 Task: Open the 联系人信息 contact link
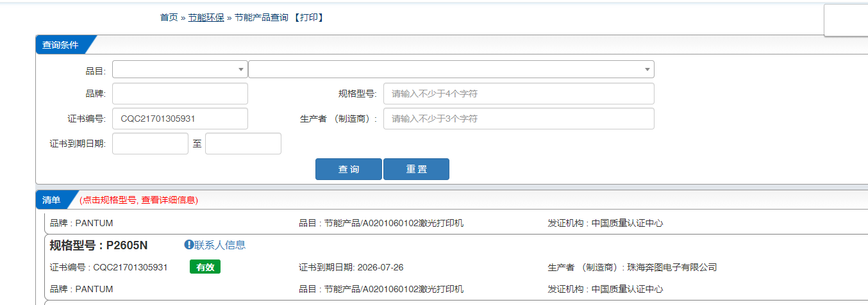pyautogui.click(x=220, y=245)
